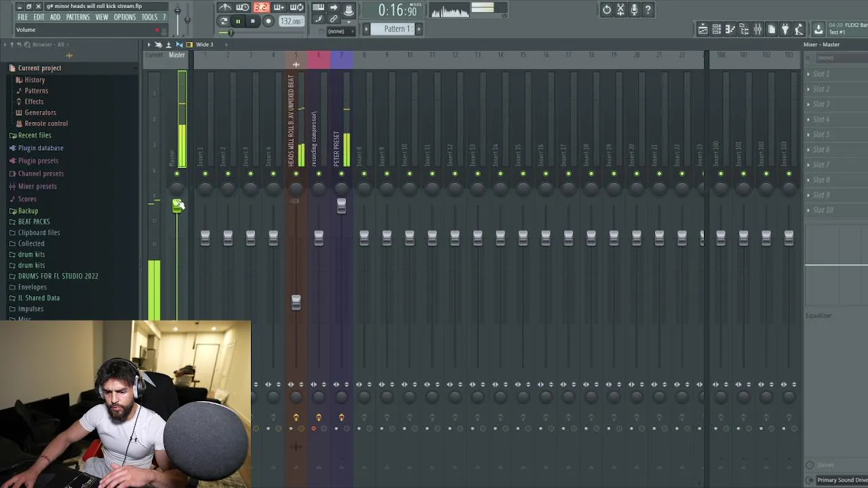Open undo history icon

point(607,9)
